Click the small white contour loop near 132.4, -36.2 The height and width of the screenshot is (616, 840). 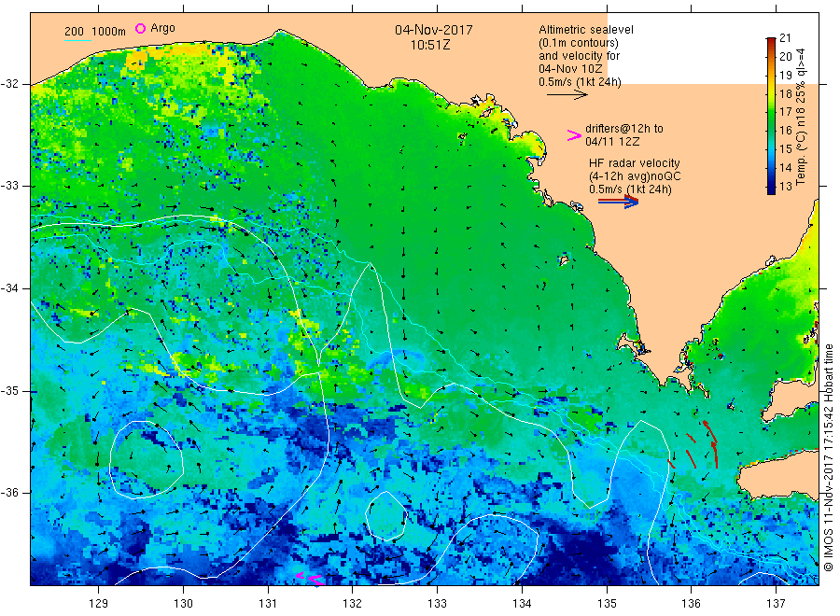pyautogui.click(x=385, y=516)
